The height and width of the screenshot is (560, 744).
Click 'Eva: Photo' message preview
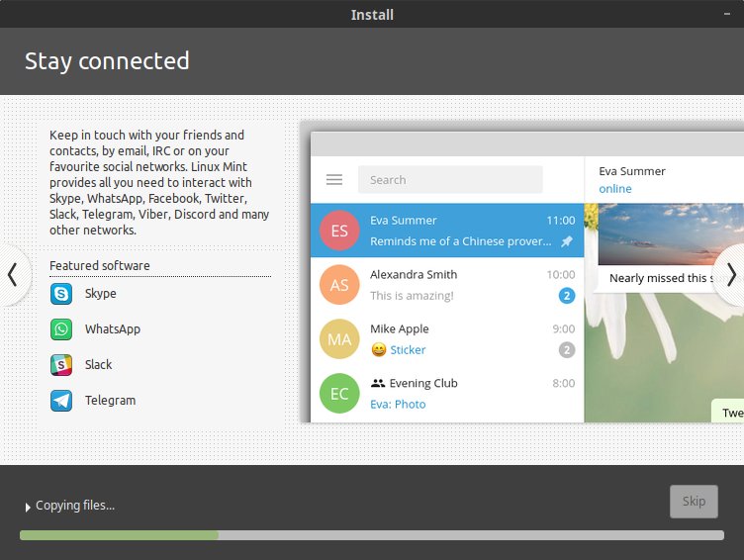click(398, 405)
